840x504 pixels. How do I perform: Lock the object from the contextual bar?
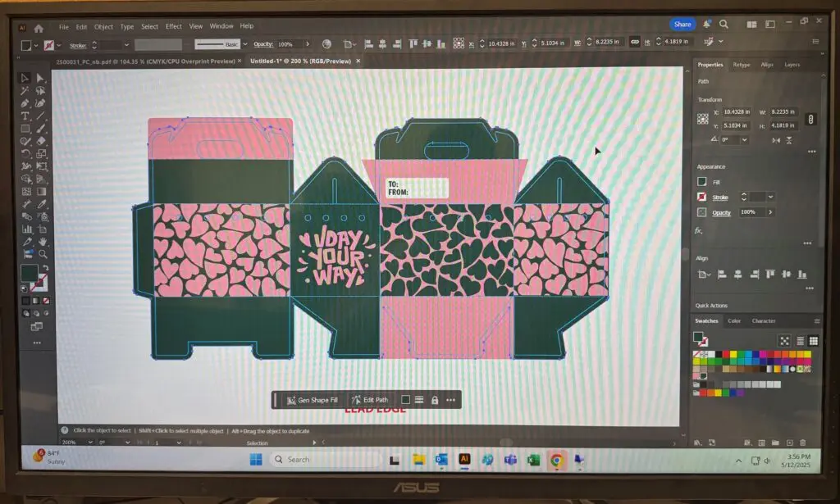point(435,400)
